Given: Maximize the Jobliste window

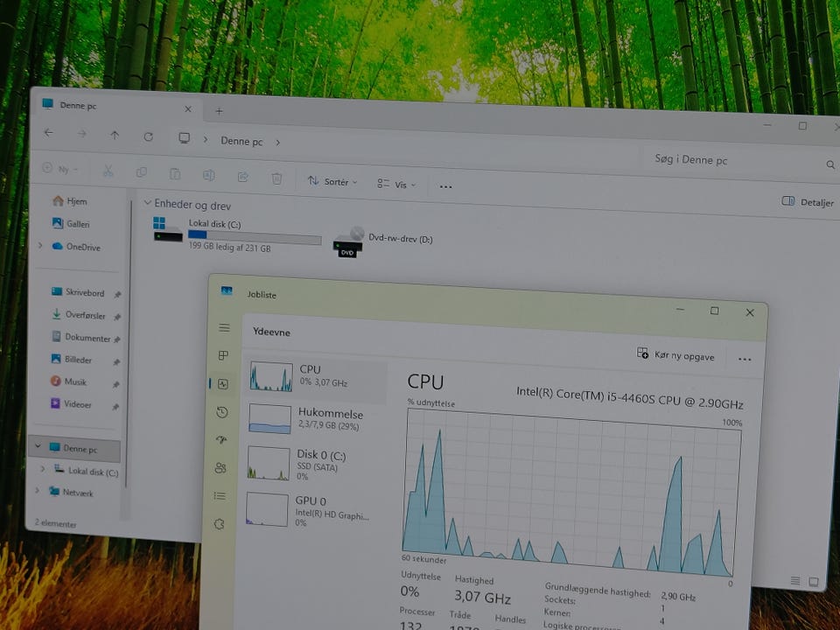Looking at the screenshot, I should pos(714,311).
